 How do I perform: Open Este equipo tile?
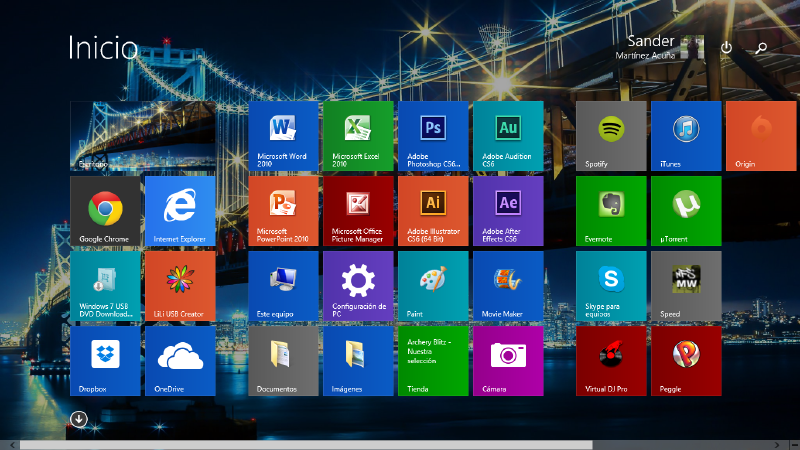coord(283,286)
